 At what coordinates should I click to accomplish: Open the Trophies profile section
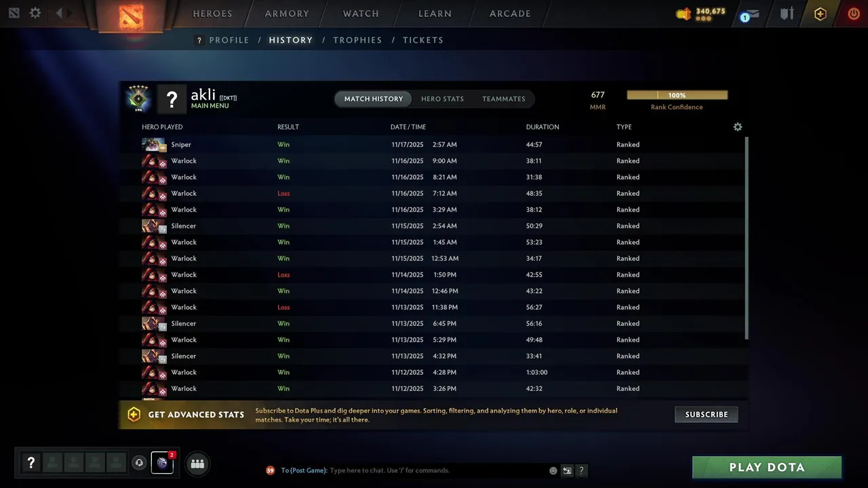[x=357, y=40]
